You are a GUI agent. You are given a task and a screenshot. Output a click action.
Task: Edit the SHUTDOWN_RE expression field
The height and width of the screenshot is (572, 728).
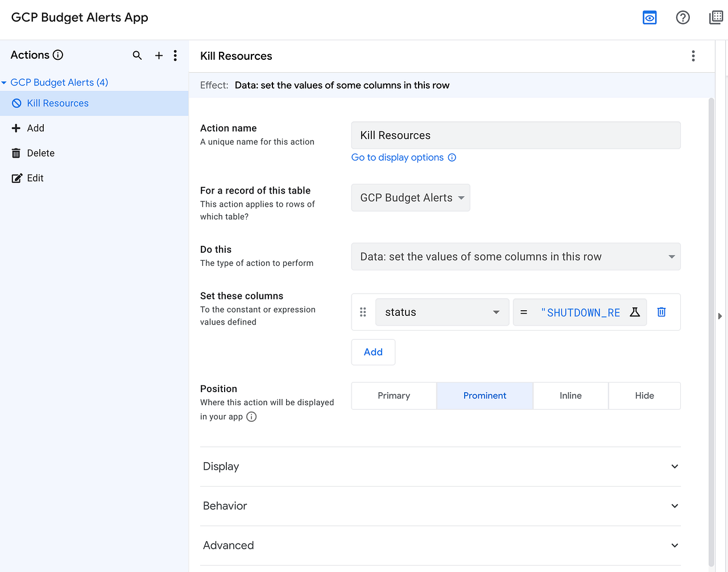580,312
